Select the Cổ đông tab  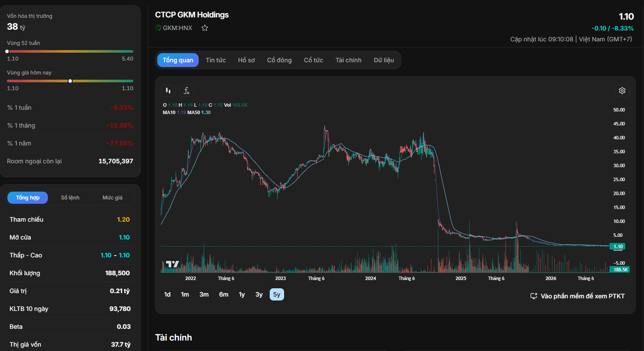279,60
